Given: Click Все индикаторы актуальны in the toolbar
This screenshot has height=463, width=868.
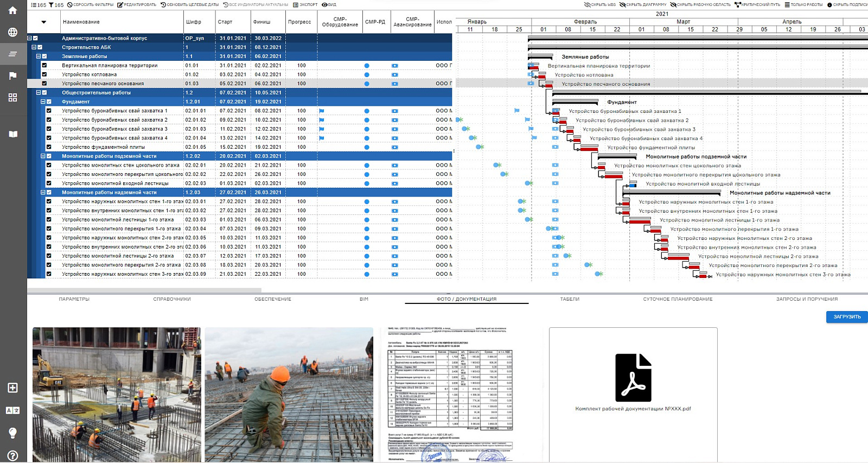Looking at the screenshot, I should pos(256,5).
